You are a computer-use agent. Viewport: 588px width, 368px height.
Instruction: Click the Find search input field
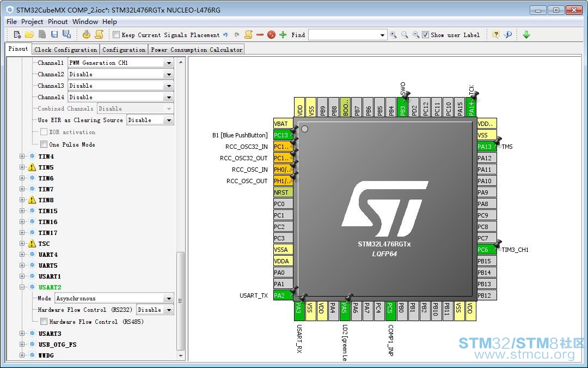pos(343,35)
